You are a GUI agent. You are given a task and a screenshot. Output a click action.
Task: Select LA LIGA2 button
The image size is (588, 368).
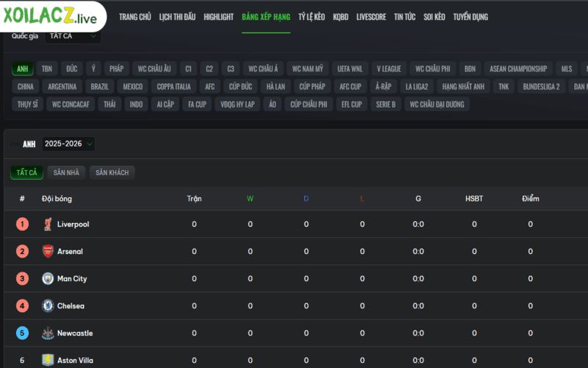pos(417,87)
